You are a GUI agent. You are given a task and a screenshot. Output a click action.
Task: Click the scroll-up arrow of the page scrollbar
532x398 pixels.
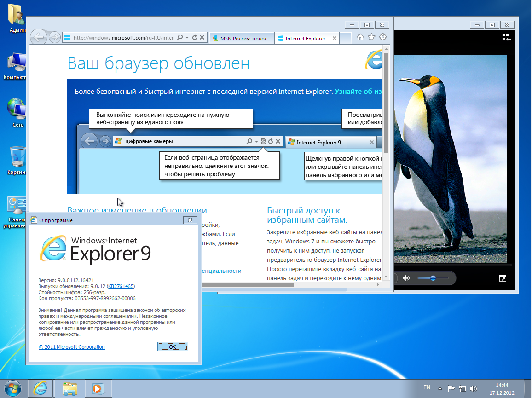click(386, 49)
